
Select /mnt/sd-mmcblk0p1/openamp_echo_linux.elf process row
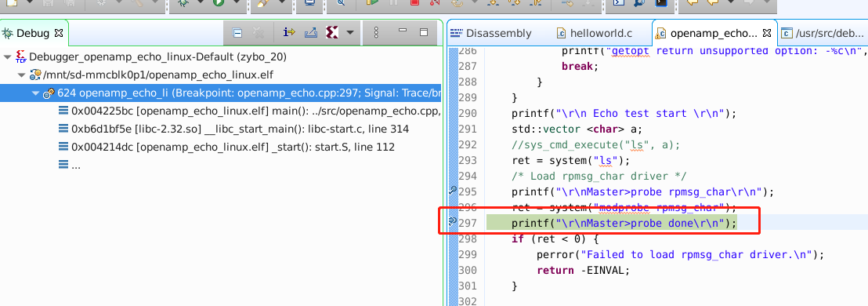click(x=157, y=75)
